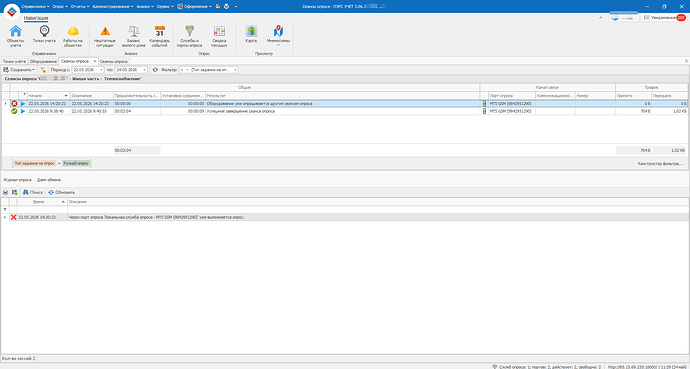Click the Описание column header in journal
This screenshot has height=369, width=690.
coord(378,201)
